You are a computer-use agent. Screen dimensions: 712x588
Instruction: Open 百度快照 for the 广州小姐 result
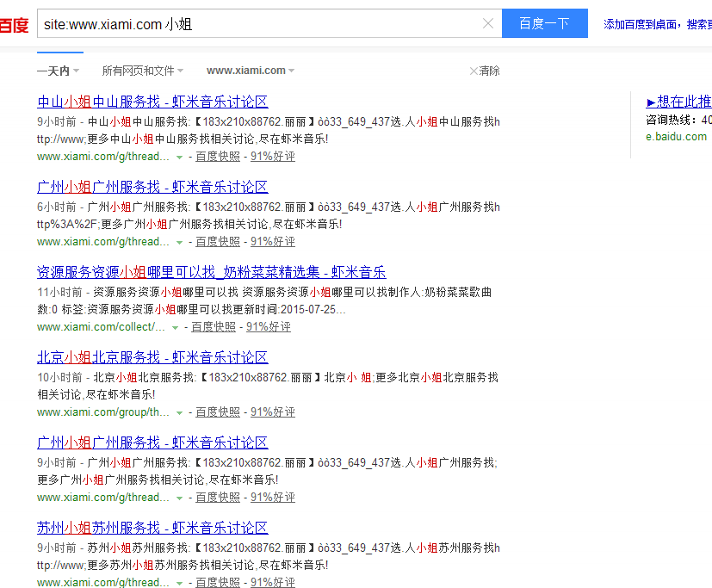tap(217, 241)
